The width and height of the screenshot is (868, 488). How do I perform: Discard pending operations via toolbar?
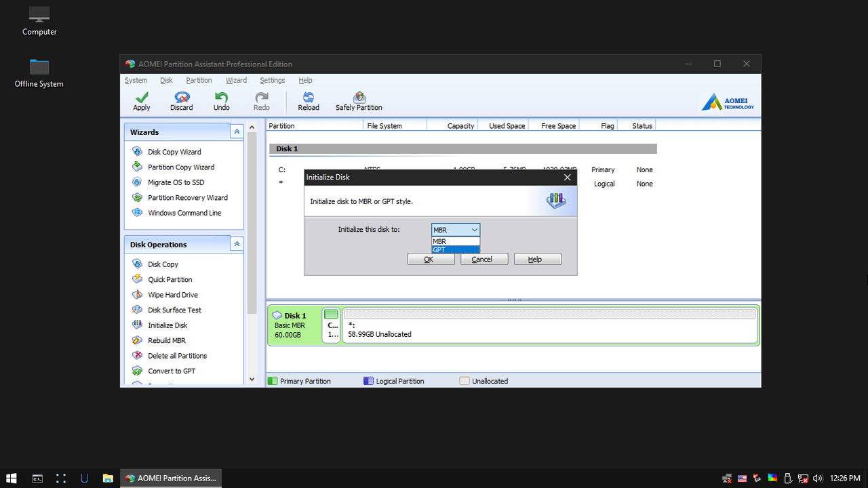(x=181, y=102)
